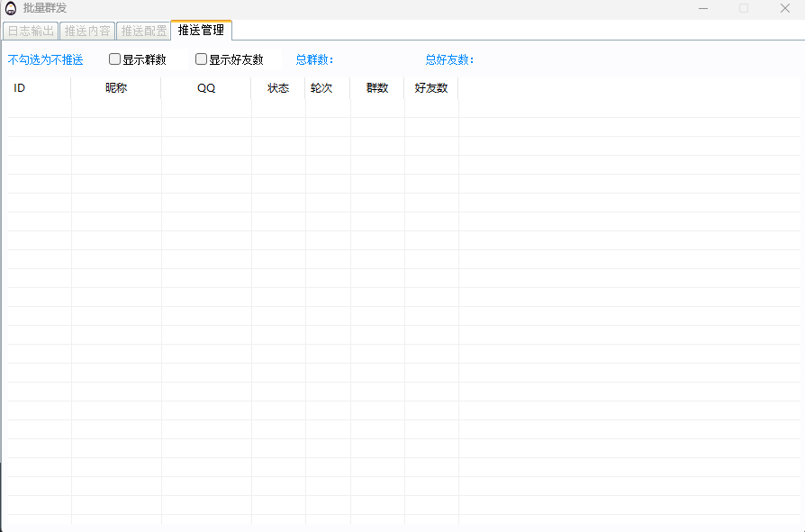805x532 pixels.
Task: Click the ID column header
Action: [20, 88]
